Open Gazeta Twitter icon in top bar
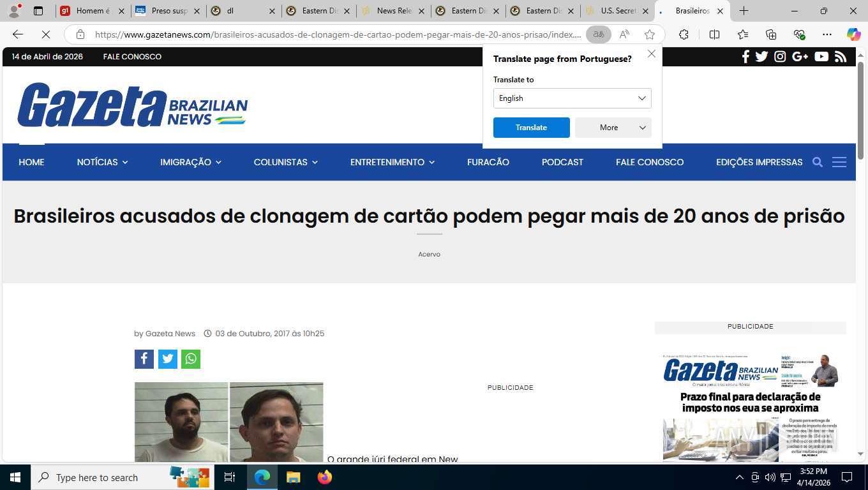 pos(761,57)
